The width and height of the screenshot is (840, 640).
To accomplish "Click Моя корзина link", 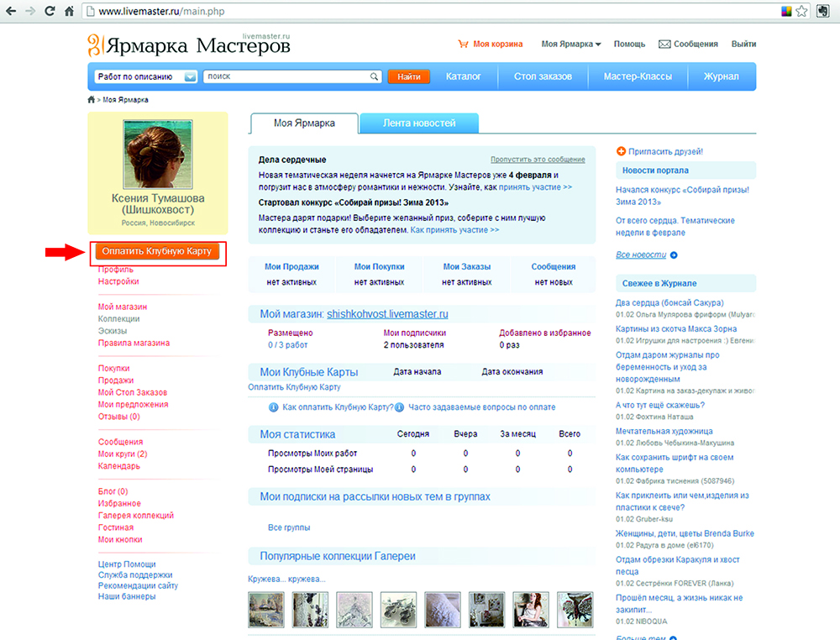I will tap(497, 44).
